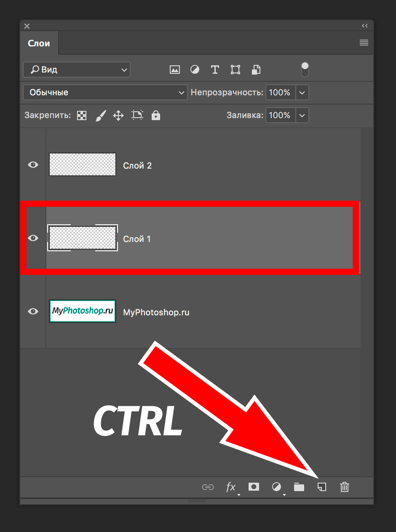This screenshot has height=532, width=396.
Task: Lock transparent pixels checkerboard icon
Action: 82,116
